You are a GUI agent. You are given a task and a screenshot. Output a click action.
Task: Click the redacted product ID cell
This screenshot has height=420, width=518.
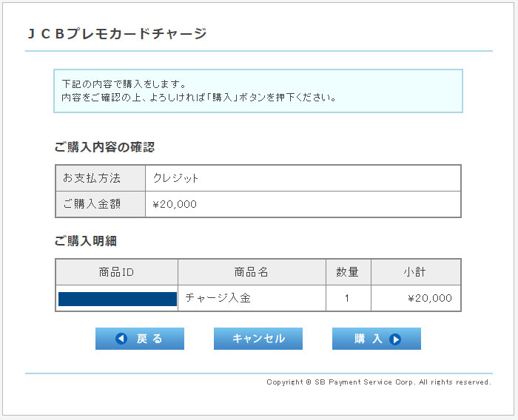tap(117, 299)
